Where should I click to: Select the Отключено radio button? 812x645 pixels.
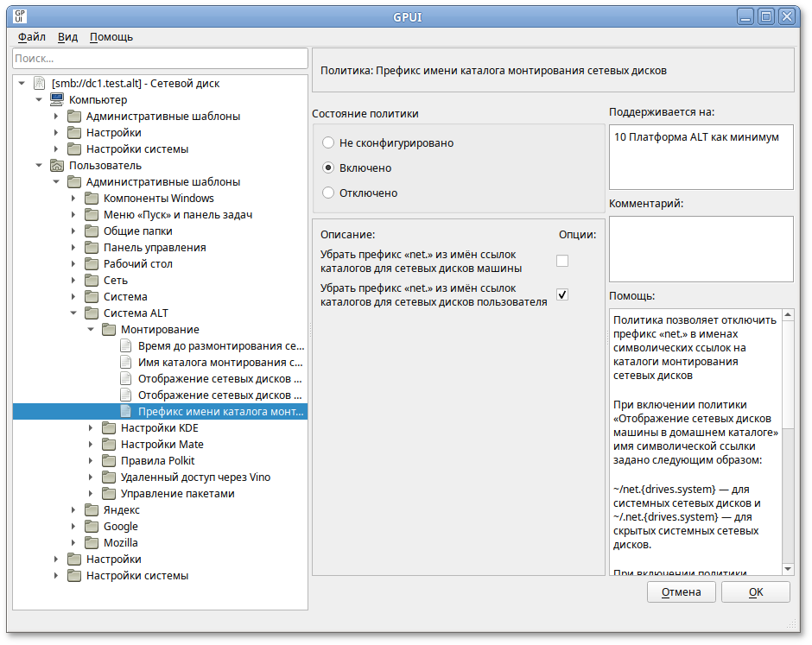[328, 193]
